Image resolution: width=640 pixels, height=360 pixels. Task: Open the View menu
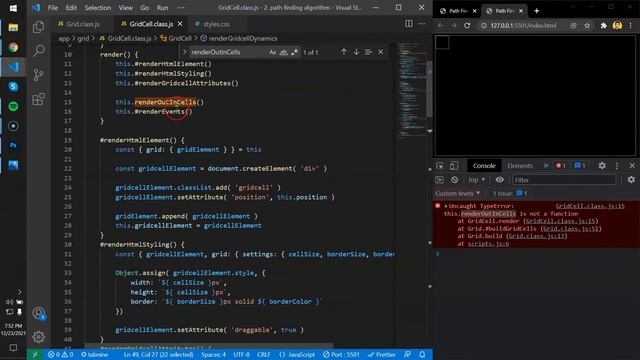[x=126, y=8]
